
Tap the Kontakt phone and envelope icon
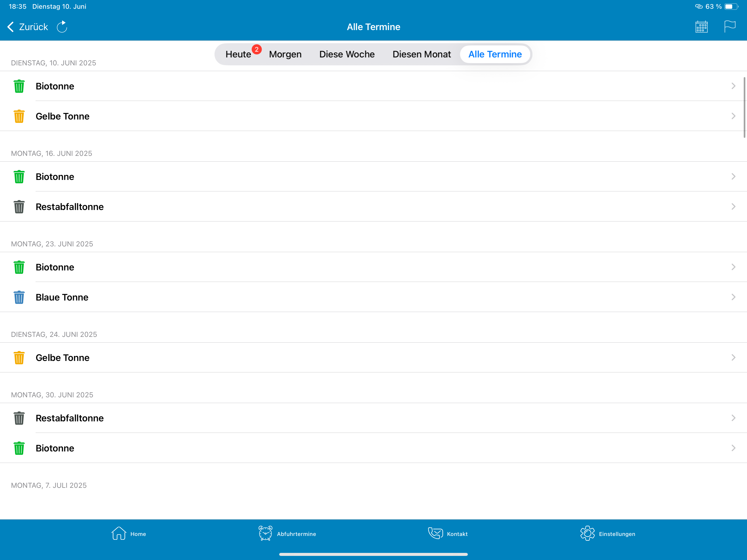[435, 533]
